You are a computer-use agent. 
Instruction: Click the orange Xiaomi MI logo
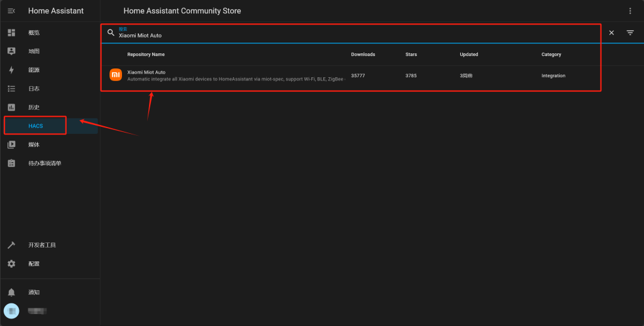click(x=116, y=75)
